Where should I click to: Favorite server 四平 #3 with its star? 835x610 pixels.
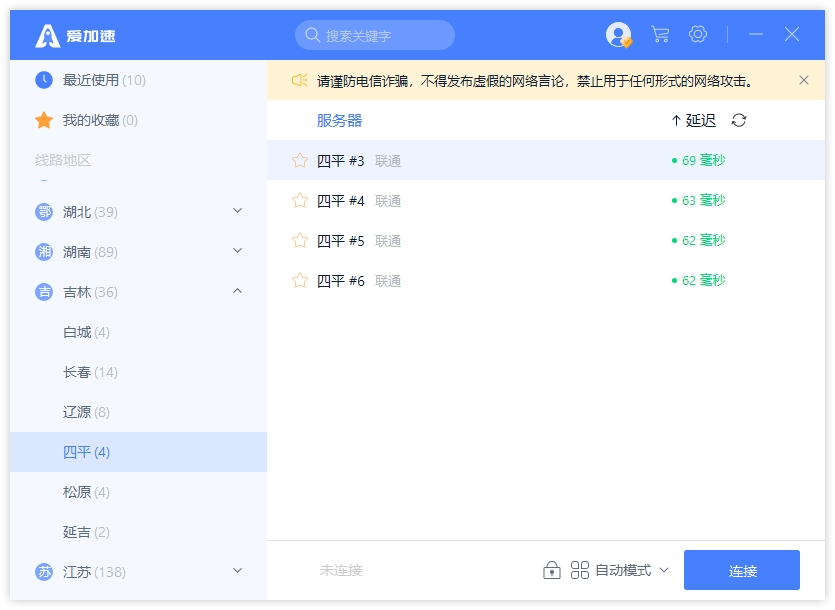pyautogui.click(x=299, y=161)
